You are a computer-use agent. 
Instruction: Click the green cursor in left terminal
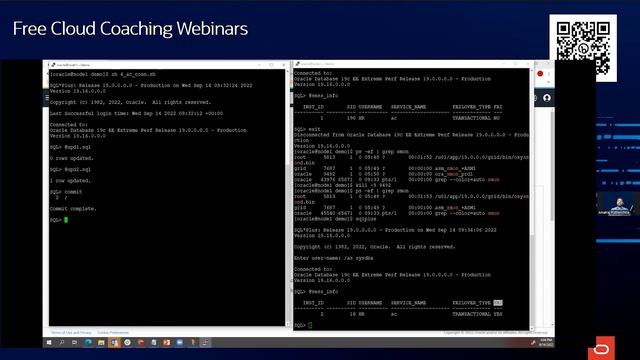point(66,220)
